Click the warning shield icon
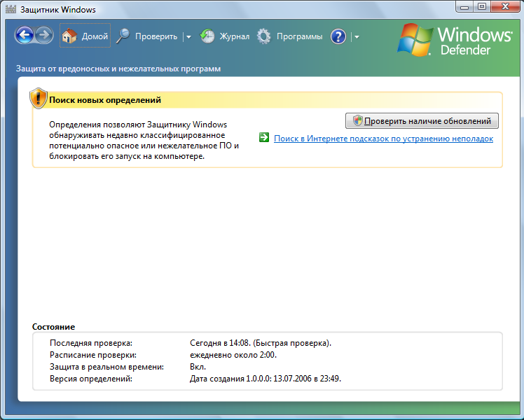 click(39, 99)
